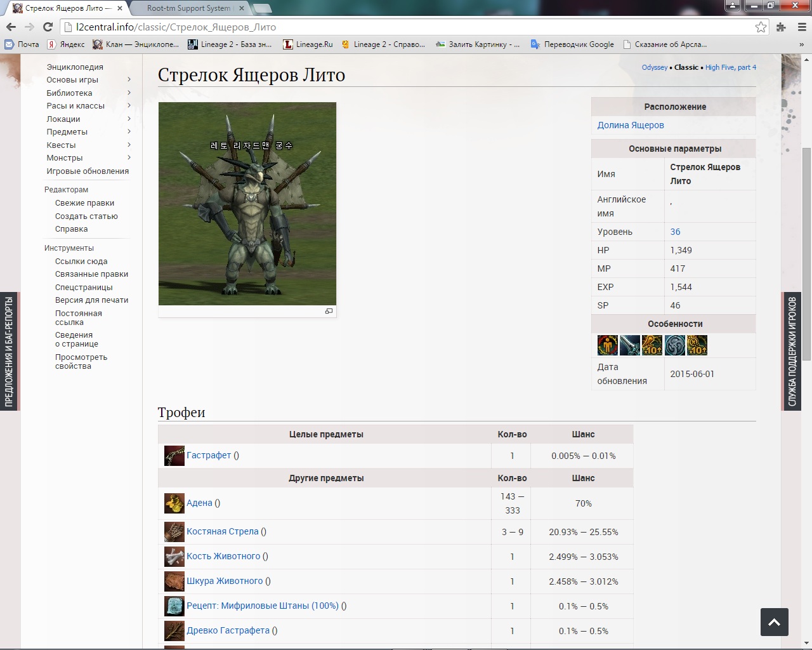Click the last Особенности skill icon
This screenshot has height=650, width=812.
[697, 345]
